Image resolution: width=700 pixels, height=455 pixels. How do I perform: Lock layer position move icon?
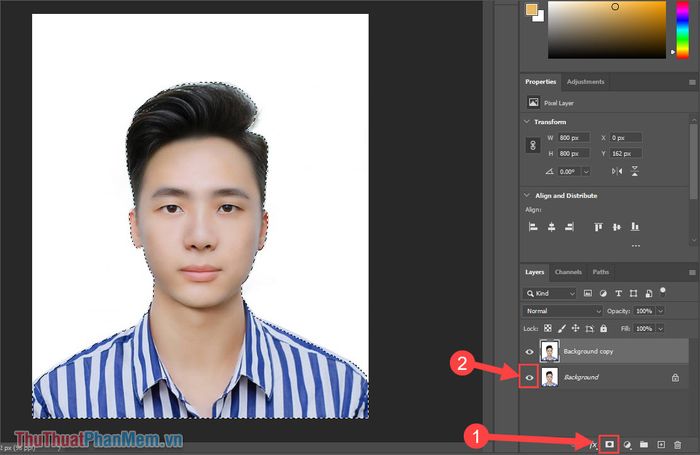coord(575,329)
